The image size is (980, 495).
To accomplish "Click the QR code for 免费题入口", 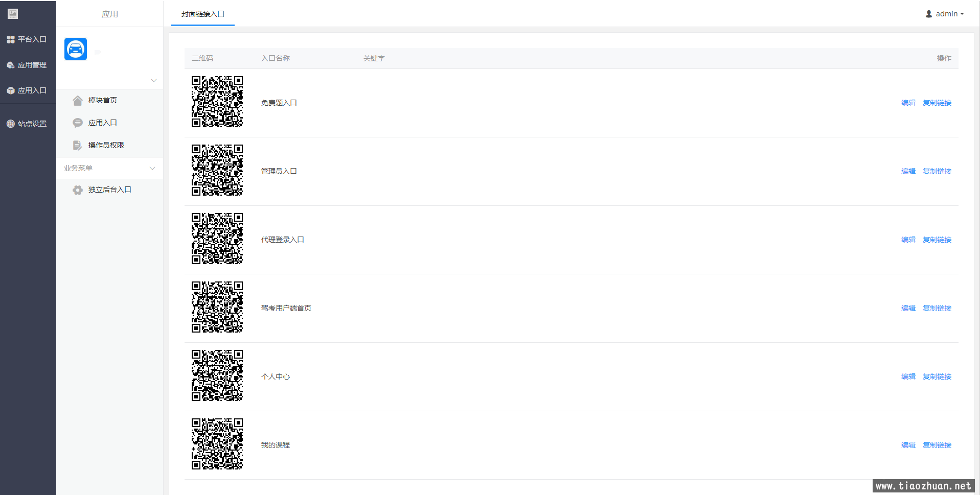I will (217, 102).
